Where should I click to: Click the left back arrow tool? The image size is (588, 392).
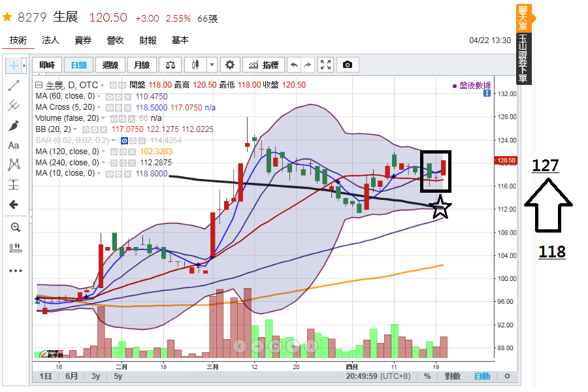coord(14,204)
